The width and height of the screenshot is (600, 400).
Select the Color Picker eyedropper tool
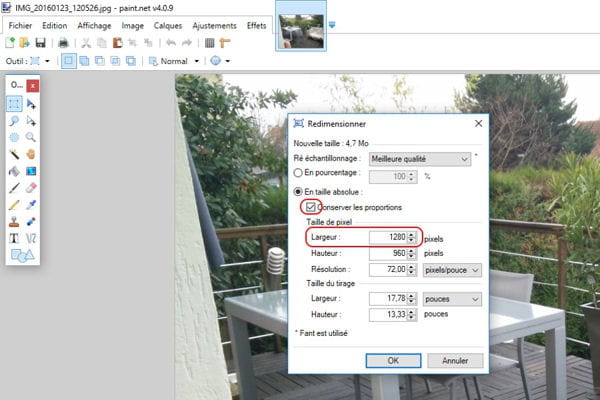[31, 205]
